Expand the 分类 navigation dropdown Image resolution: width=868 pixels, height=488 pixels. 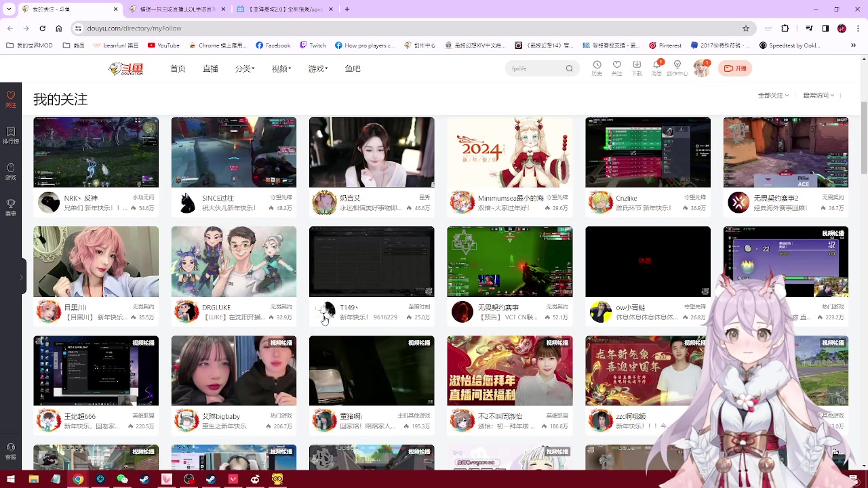pyautogui.click(x=245, y=68)
